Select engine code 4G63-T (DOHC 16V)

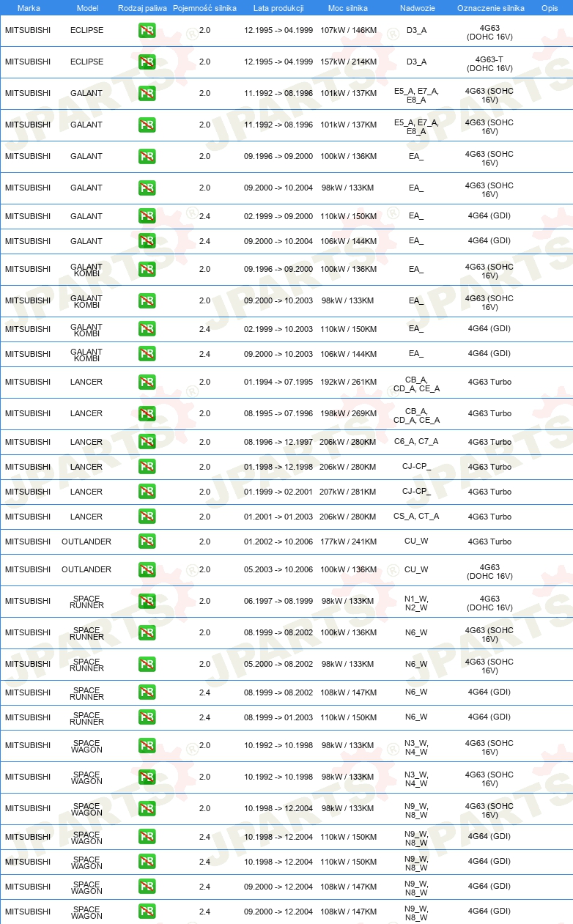[x=489, y=64]
